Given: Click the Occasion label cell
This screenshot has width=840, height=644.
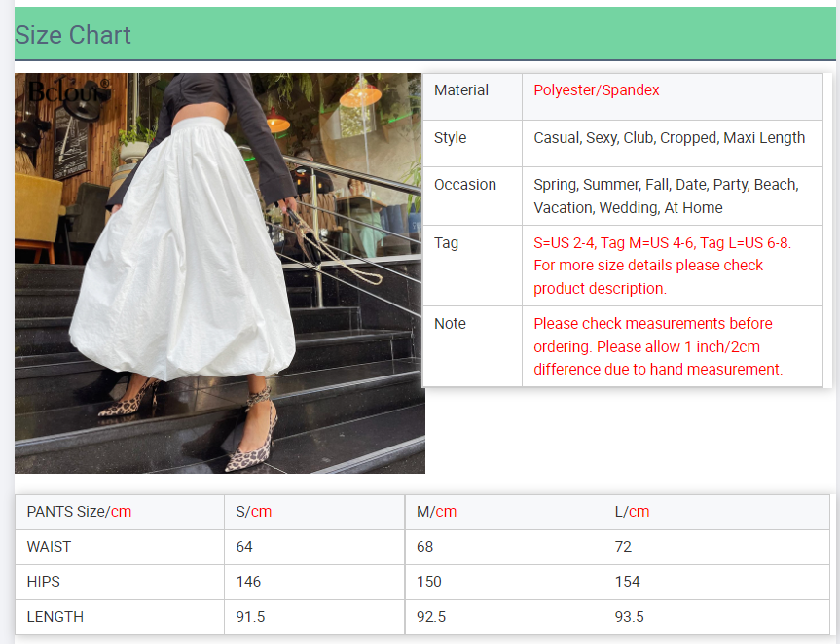Looking at the screenshot, I should [x=465, y=185].
